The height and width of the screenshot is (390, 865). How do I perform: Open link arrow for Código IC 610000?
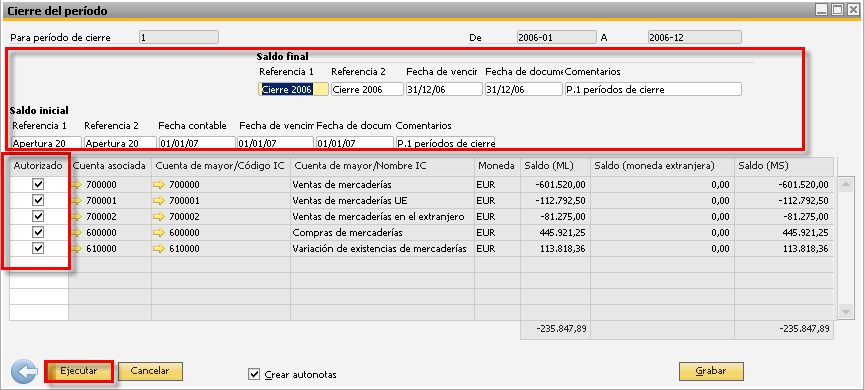[159, 249]
